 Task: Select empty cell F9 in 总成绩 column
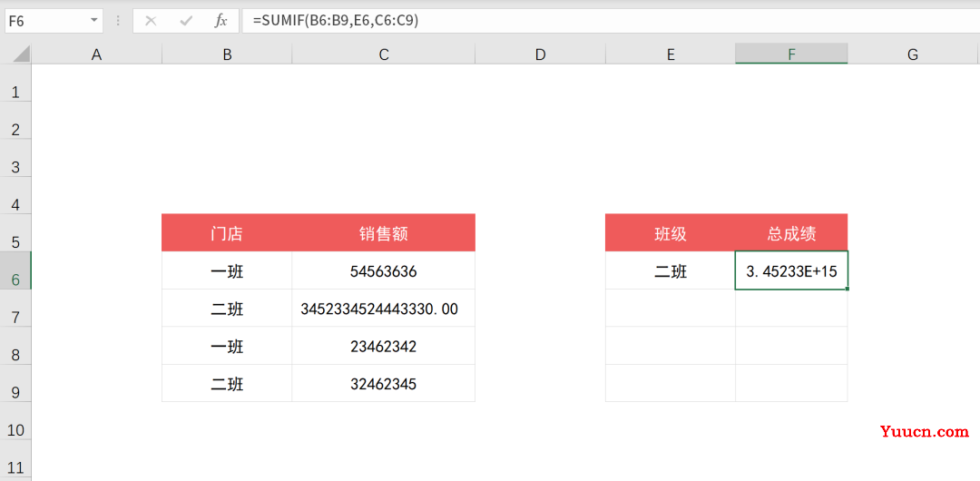click(791, 383)
